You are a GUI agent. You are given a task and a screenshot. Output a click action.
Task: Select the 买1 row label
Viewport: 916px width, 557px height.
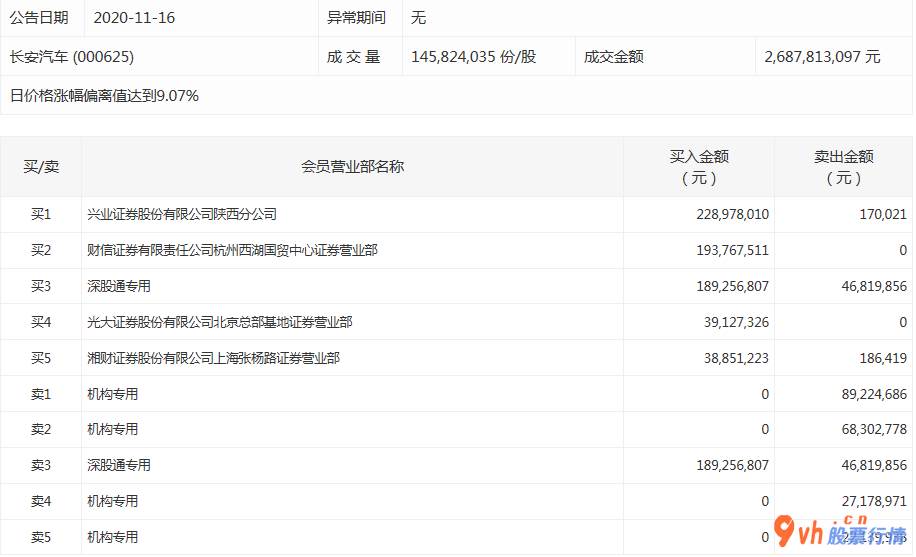pyautogui.click(x=41, y=215)
